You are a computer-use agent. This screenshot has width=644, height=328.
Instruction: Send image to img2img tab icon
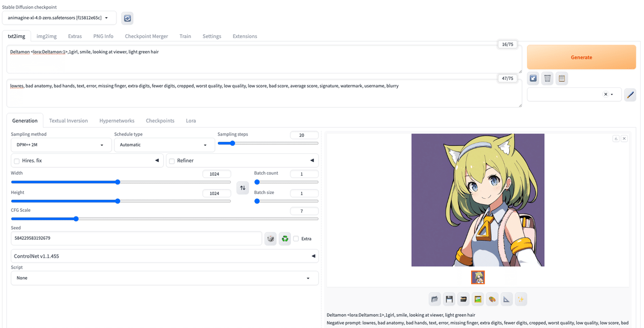click(x=478, y=299)
